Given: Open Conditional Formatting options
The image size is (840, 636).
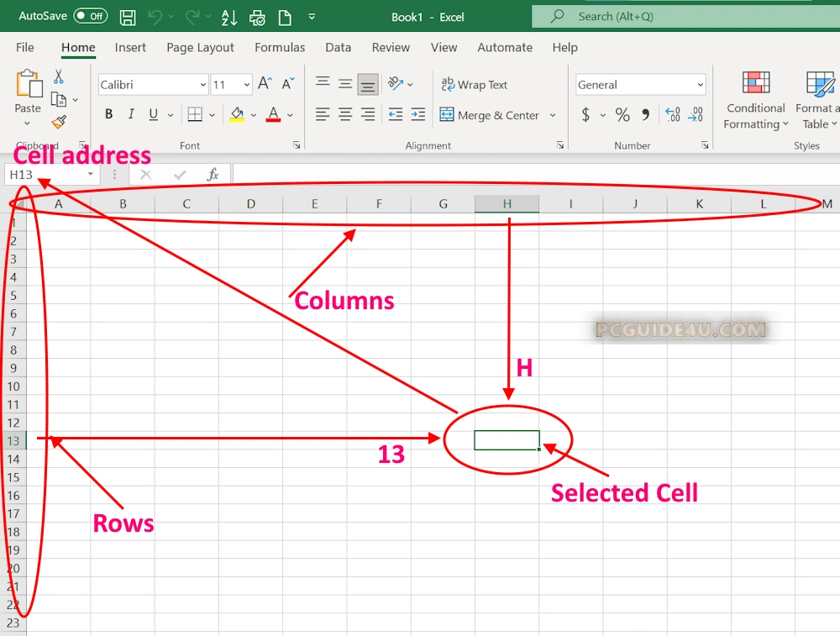Looking at the screenshot, I should coord(756,101).
